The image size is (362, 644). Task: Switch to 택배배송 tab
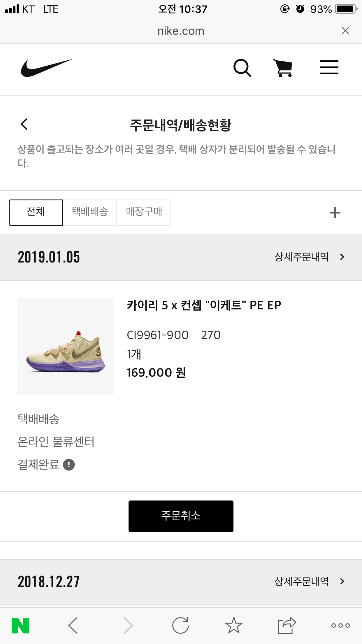click(x=90, y=212)
